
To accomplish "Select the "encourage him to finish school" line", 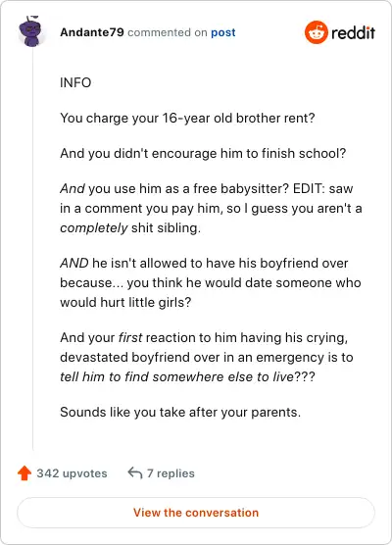I will click(203, 153).
